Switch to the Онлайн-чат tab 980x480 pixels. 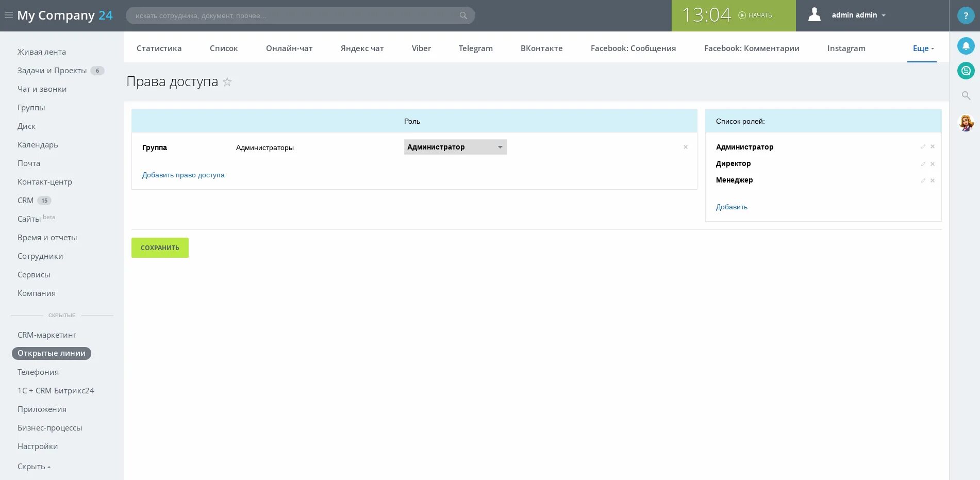(289, 48)
